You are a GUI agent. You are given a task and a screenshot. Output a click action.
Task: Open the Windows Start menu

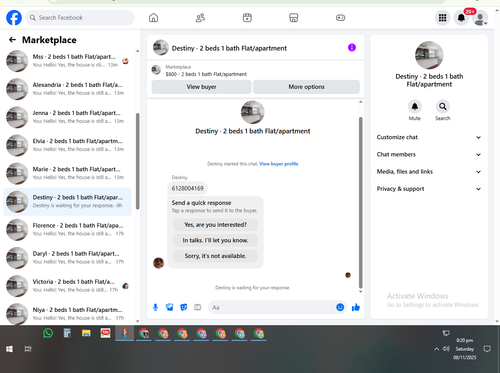click(x=9, y=349)
